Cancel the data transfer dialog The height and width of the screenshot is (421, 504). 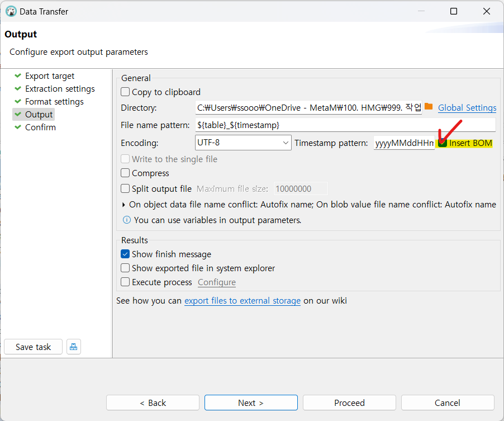[x=448, y=403]
